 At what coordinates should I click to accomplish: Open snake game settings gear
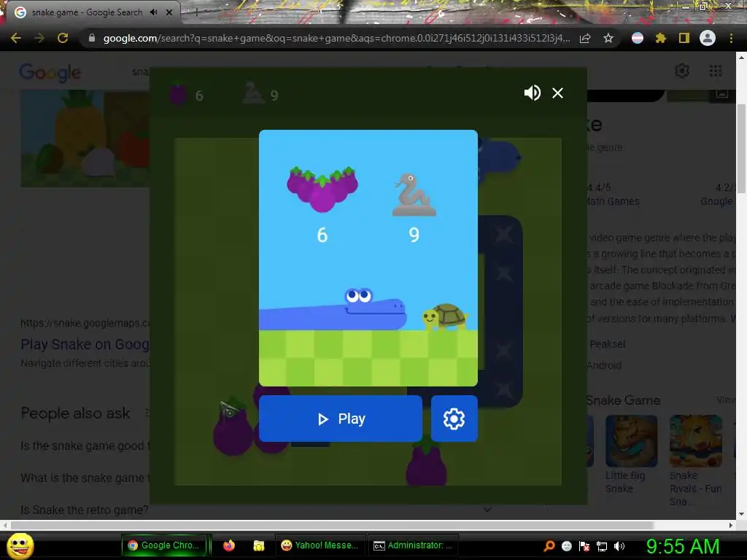(x=454, y=419)
